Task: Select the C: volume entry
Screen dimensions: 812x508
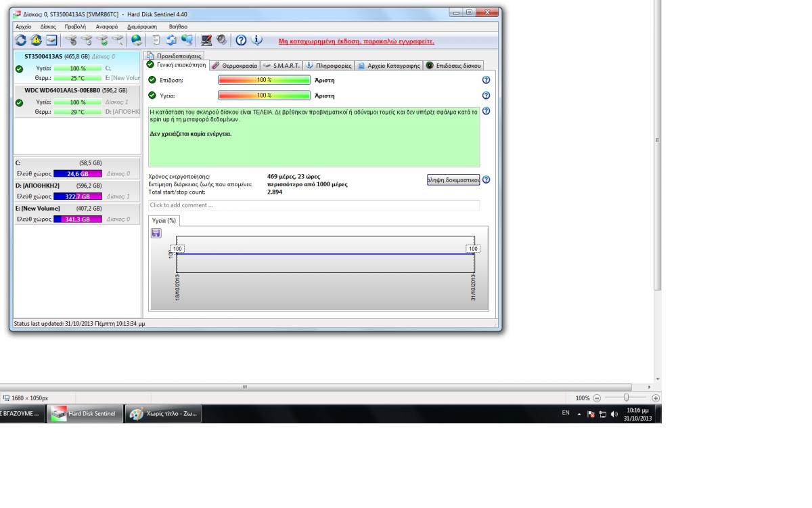Action: click(x=76, y=169)
